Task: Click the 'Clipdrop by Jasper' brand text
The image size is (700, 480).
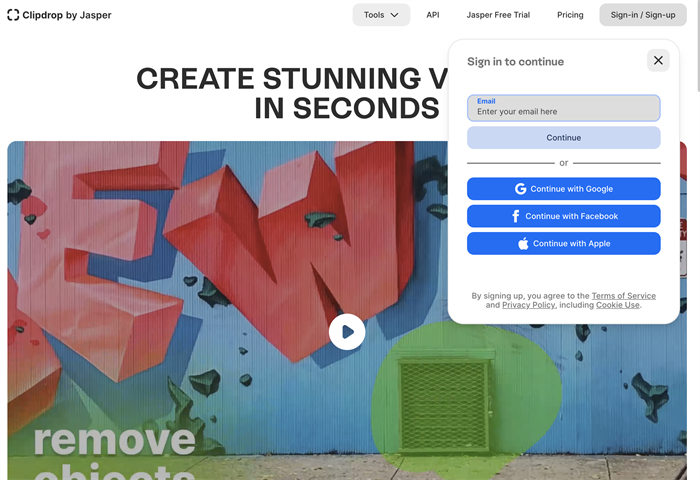Action: point(67,15)
